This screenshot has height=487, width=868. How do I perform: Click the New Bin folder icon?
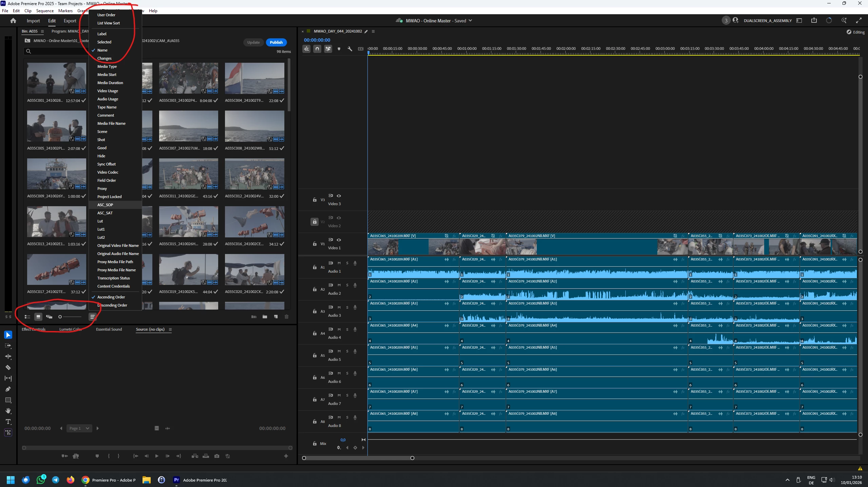[x=265, y=317]
